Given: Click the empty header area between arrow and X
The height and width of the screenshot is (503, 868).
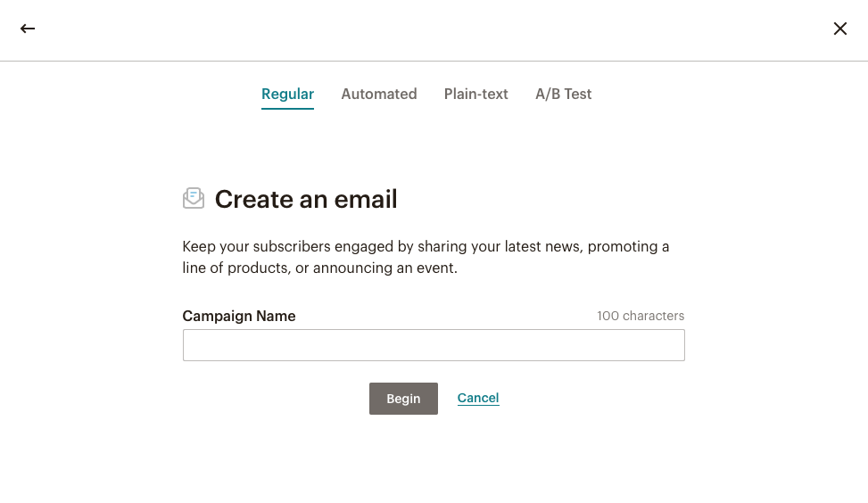Looking at the screenshot, I should pyautogui.click(x=434, y=29).
